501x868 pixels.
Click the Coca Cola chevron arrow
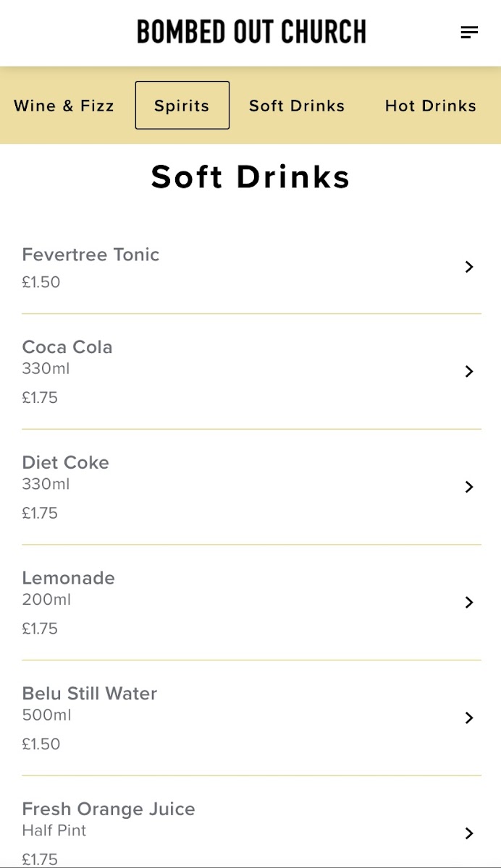469,371
